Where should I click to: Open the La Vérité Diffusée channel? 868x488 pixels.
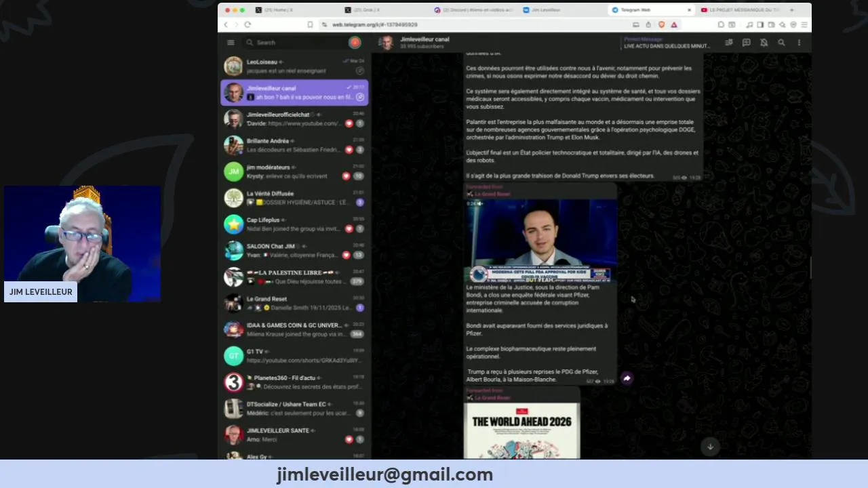click(294, 198)
